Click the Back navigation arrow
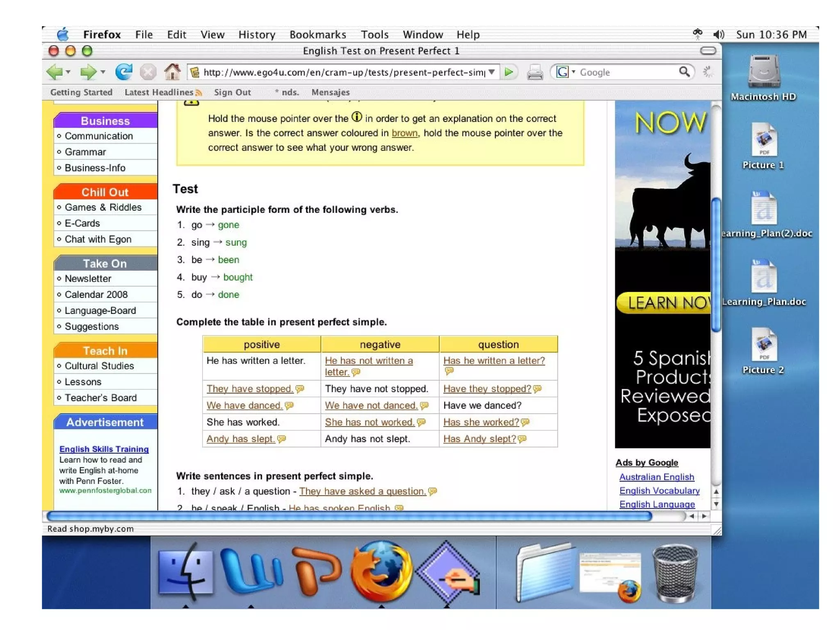840x630 pixels. tap(55, 72)
